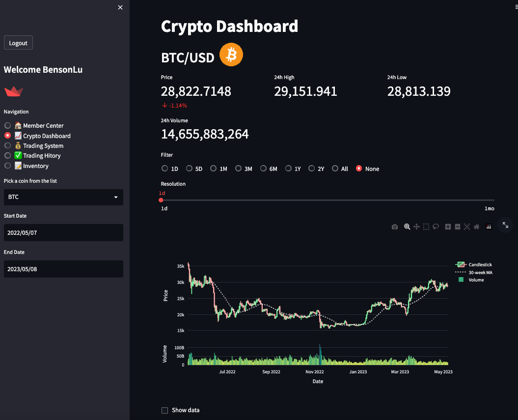Activate the Pan tool for the chart

416,226
